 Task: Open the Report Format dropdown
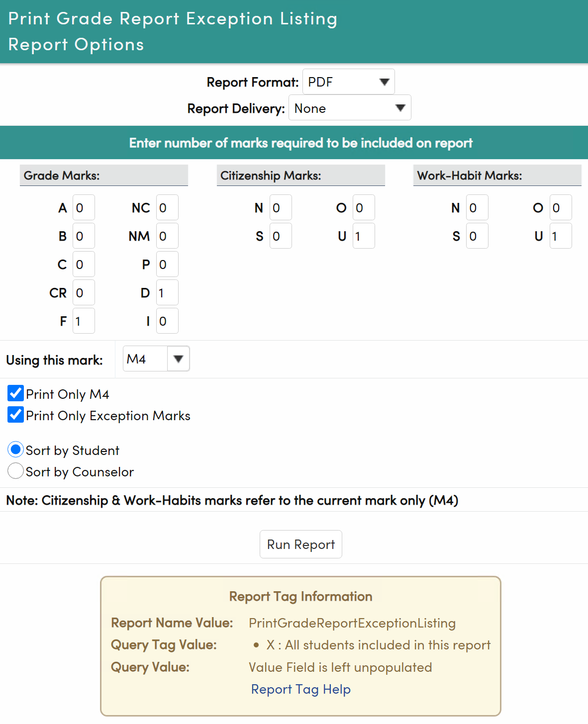(x=348, y=82)
